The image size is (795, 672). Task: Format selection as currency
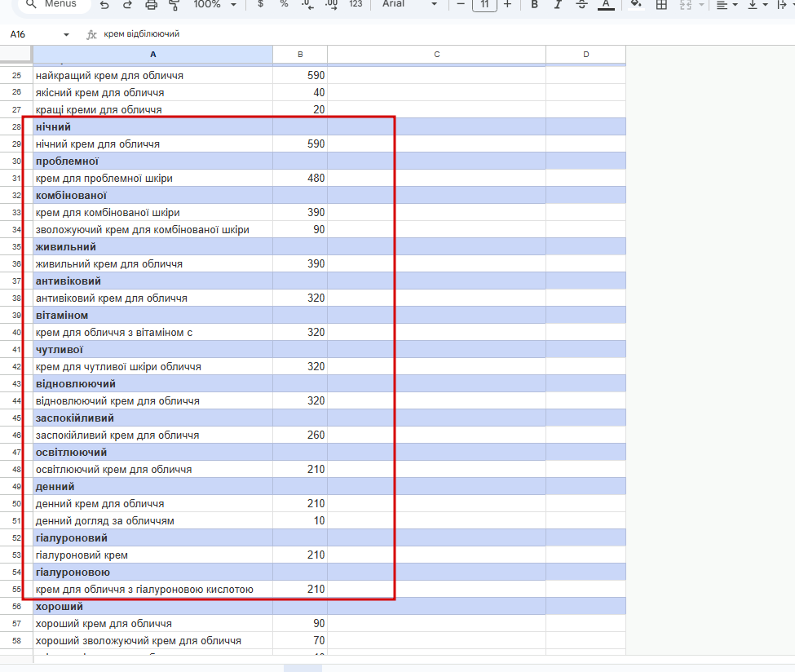tap(261, 4)
